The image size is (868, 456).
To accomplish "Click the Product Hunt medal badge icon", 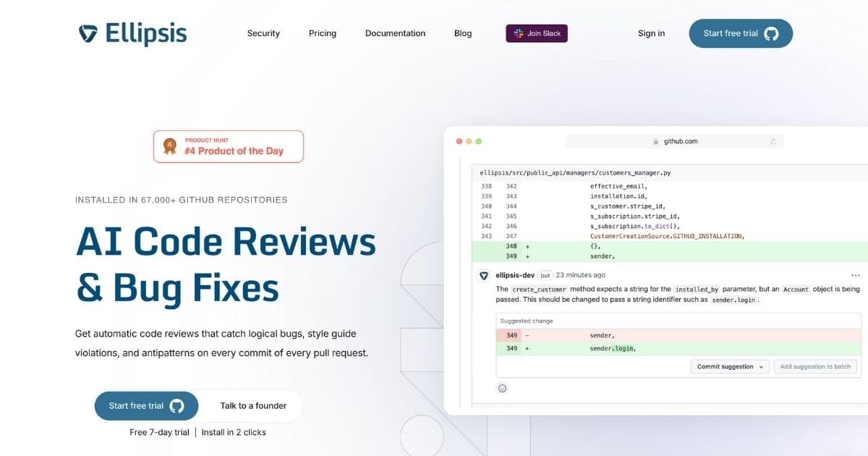I will (x=168, y=145).
